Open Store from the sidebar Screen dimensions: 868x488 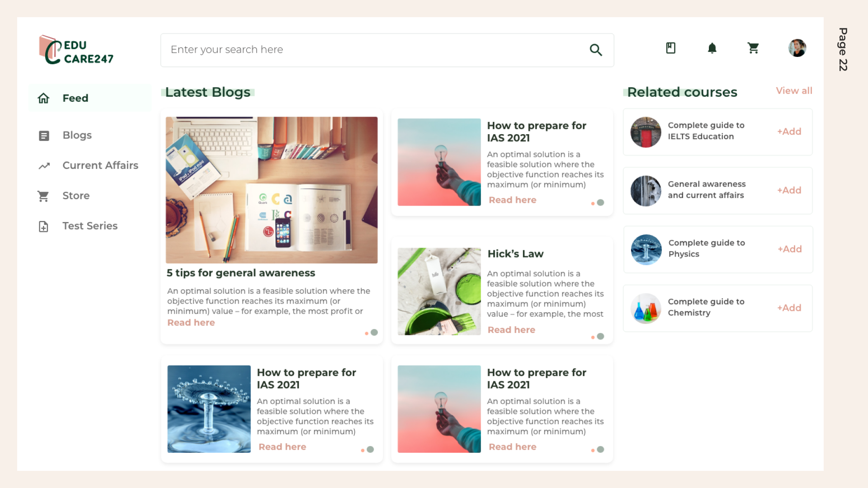(x=75, y=196)
